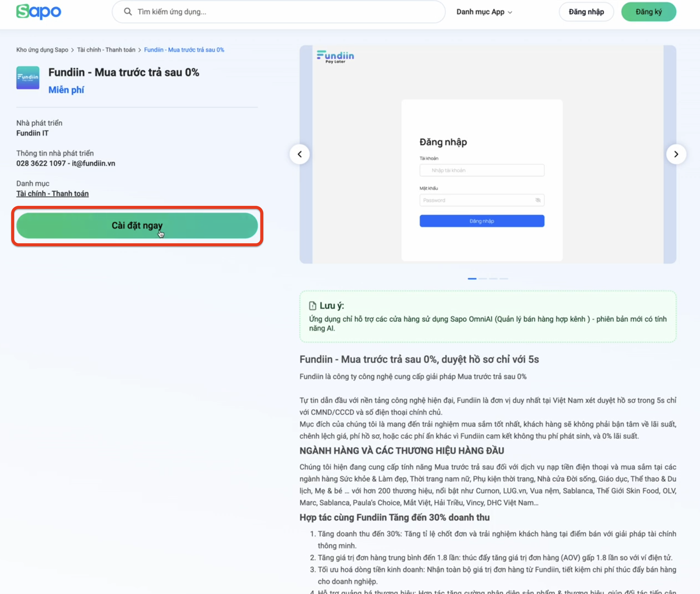Screen dimensions: 700x594
Task: Open 'Tài chính - Thanh toán' breadcrumb link
Action: tap(106, 50)
